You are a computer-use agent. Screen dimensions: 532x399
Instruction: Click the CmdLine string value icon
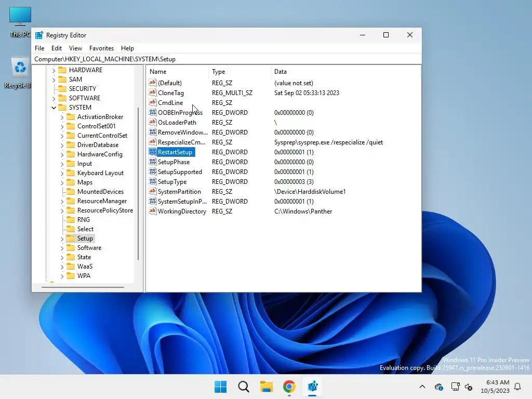153,102
